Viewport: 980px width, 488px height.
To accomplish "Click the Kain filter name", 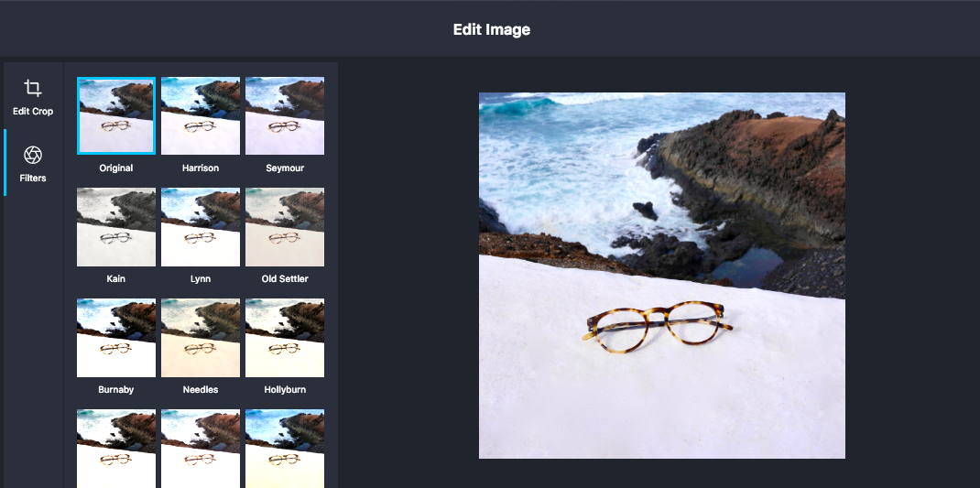I will pos(116,278).
